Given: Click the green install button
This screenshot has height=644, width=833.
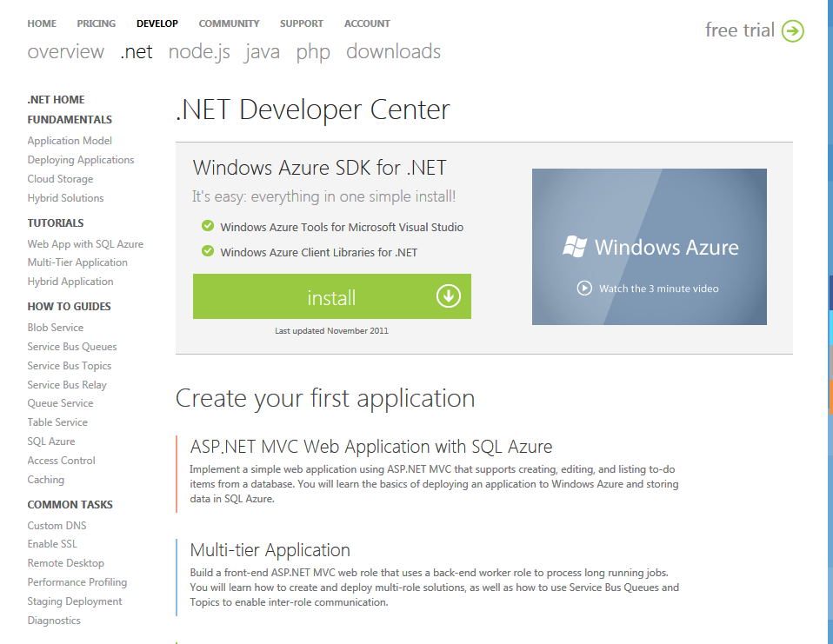Looking at the screenshot, I should coord(332,296).
